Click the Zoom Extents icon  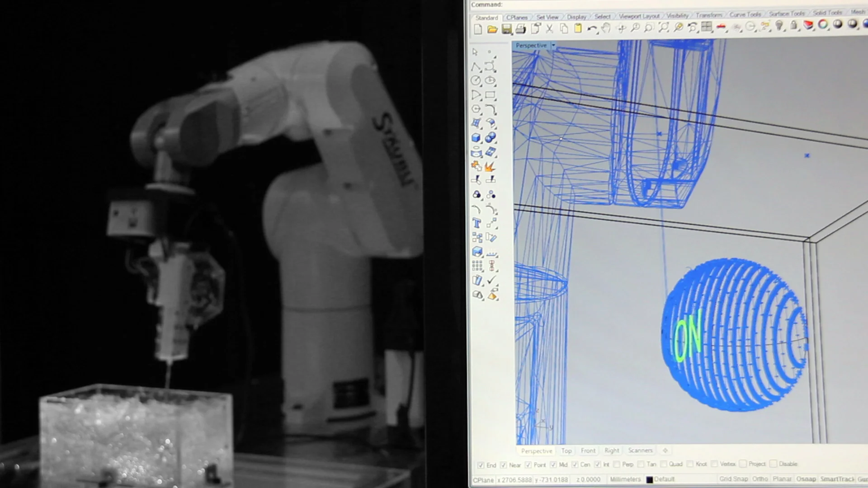663,28
